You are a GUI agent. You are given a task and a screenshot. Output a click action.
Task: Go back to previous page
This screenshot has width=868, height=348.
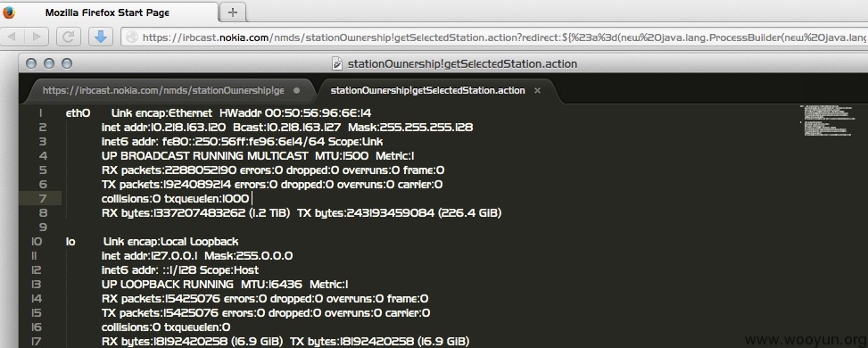12,37
